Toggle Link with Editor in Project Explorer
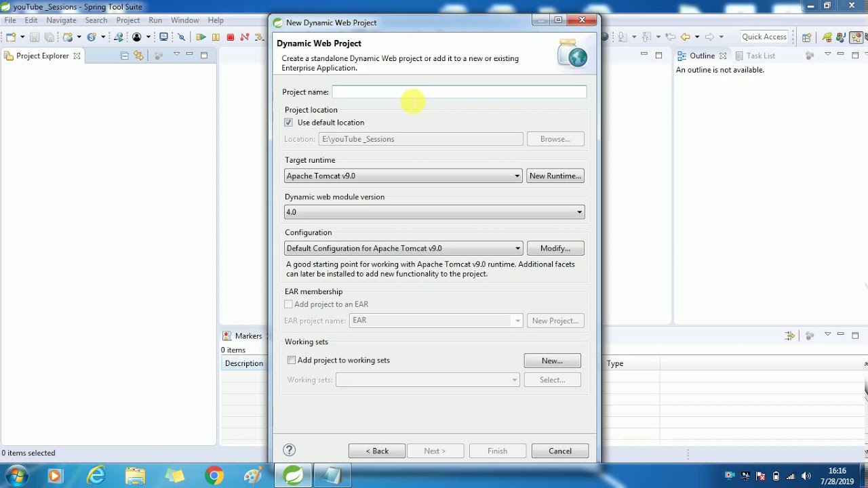The width and height of the screenshot is (868, 488). pos(138,56)
